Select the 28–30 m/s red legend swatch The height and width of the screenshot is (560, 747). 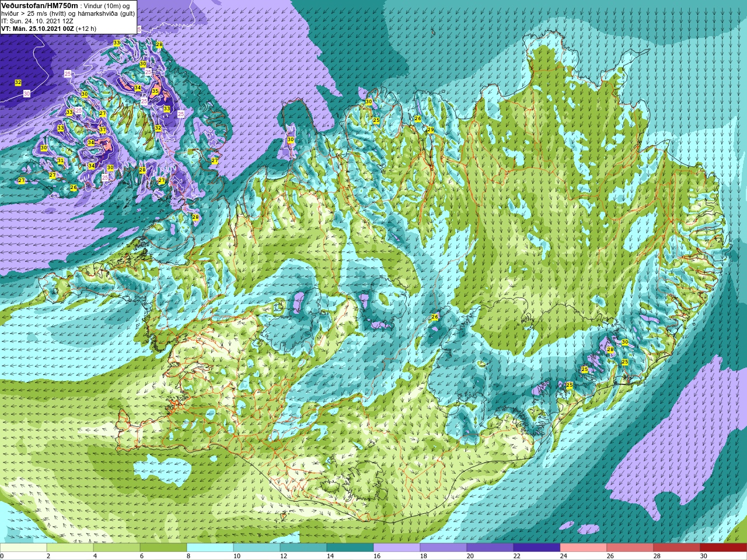(x=677, y=548)
